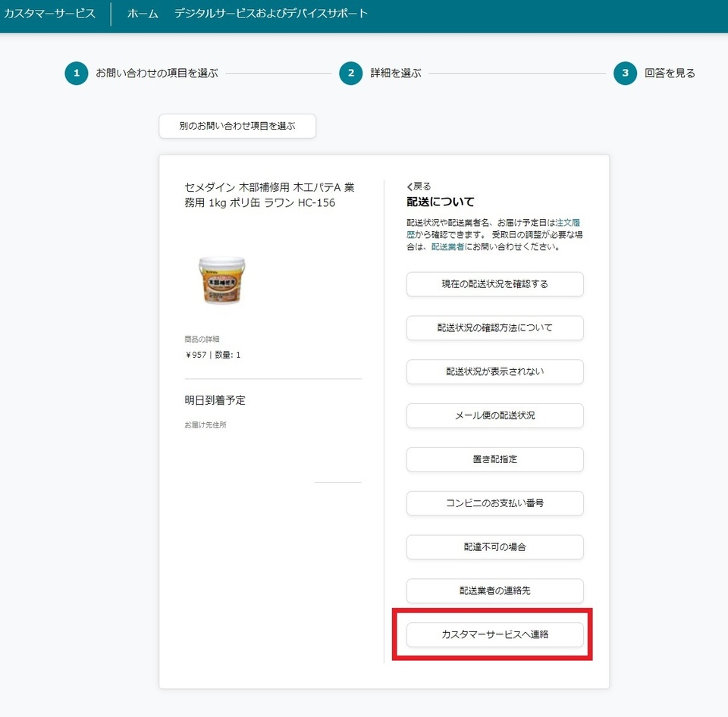Screen dimensions: 728x717
Task: Click 別のお問い合わせ項目を選ぶ button
Action: 237,126
